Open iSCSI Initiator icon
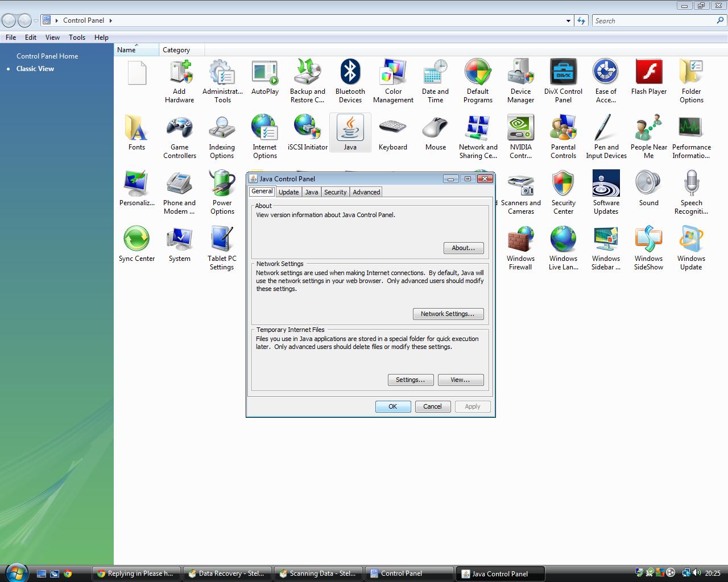Screen dimensions: 728x582 coord(308,133)
